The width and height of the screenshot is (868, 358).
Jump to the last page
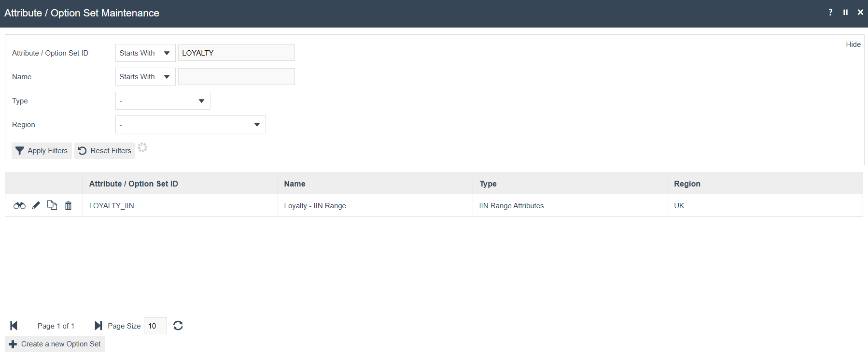pyautogui.click(x=98, y=326)
